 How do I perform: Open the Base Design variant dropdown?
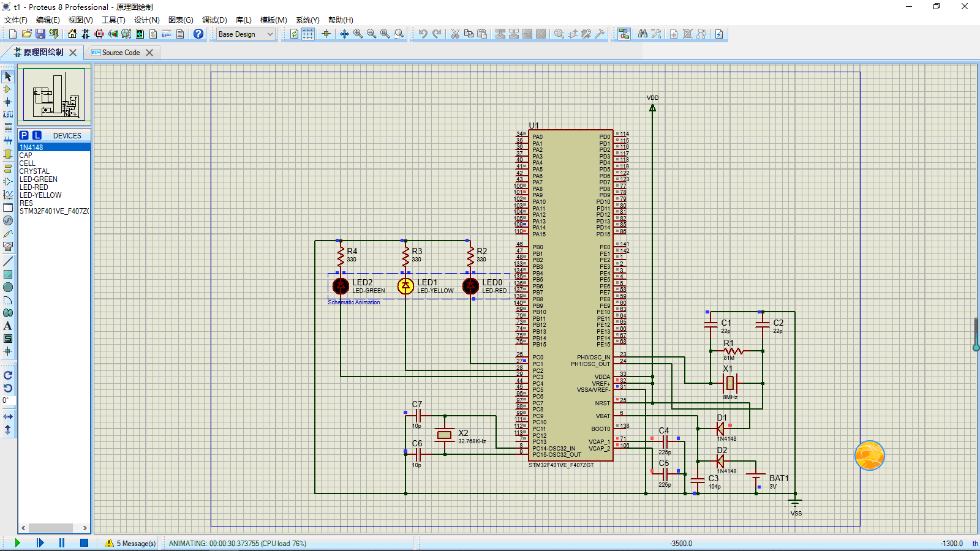246,34
